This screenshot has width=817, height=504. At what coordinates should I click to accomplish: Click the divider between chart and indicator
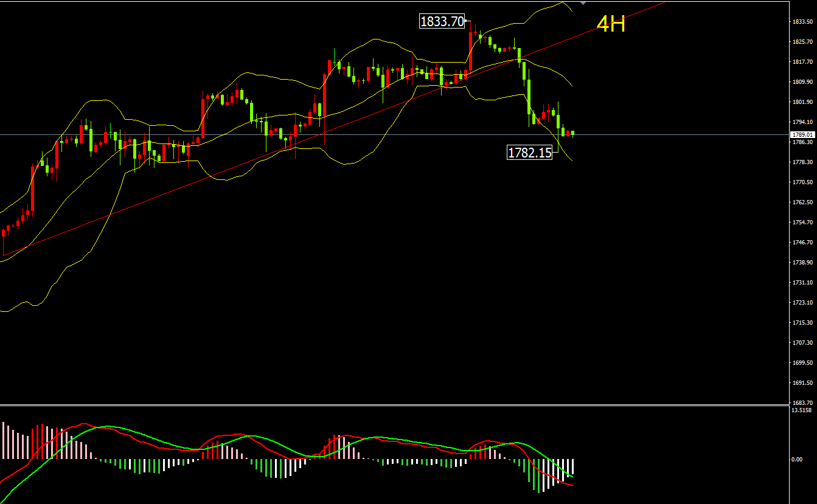[x=395, y=404]
